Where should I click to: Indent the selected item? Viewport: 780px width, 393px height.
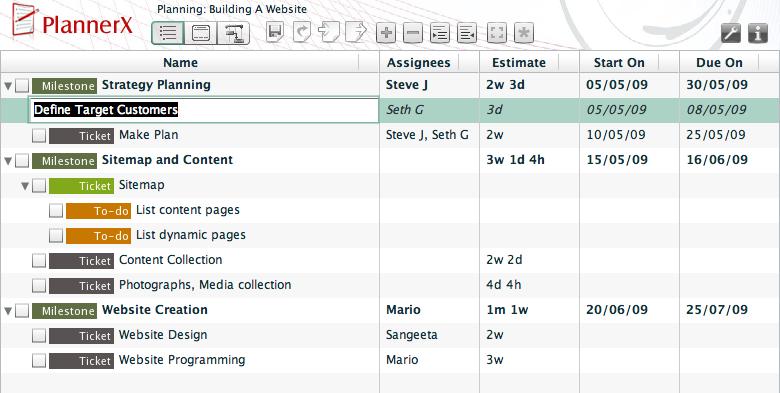tap(440, 33)
